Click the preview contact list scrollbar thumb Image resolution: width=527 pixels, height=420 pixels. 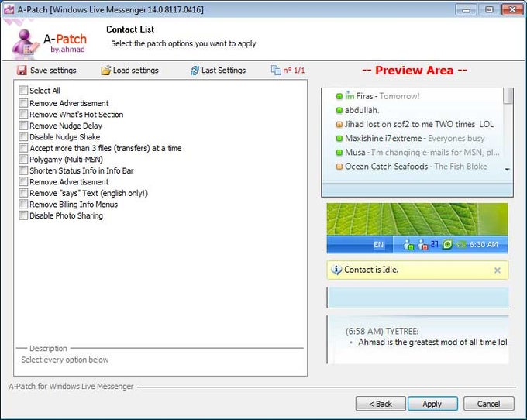pos(509,96)
